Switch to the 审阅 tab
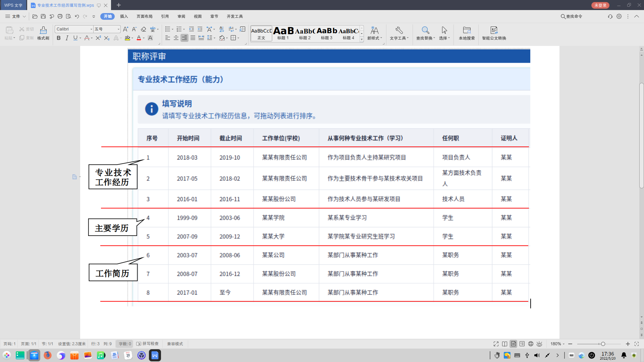Image resolution: width=644 pixels, height=362 pixels. 181,16
